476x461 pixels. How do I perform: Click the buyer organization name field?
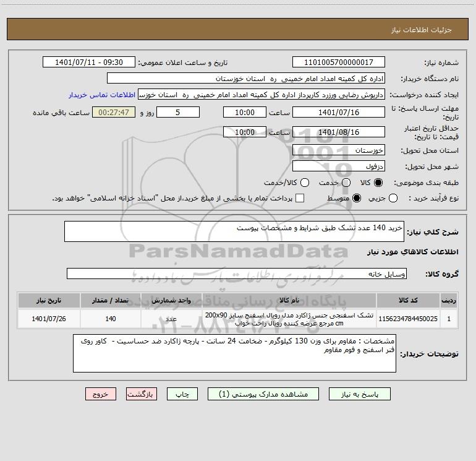[x=246, y=79]
